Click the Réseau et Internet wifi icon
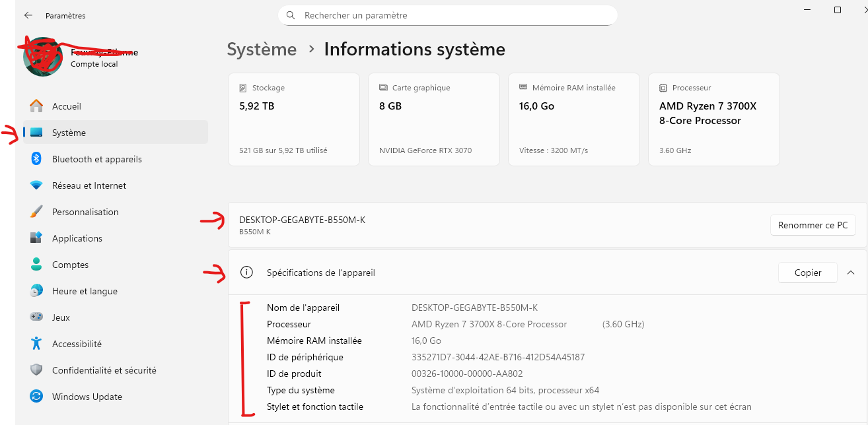Screen dimensions: 868x425 [x=36, y=185]
